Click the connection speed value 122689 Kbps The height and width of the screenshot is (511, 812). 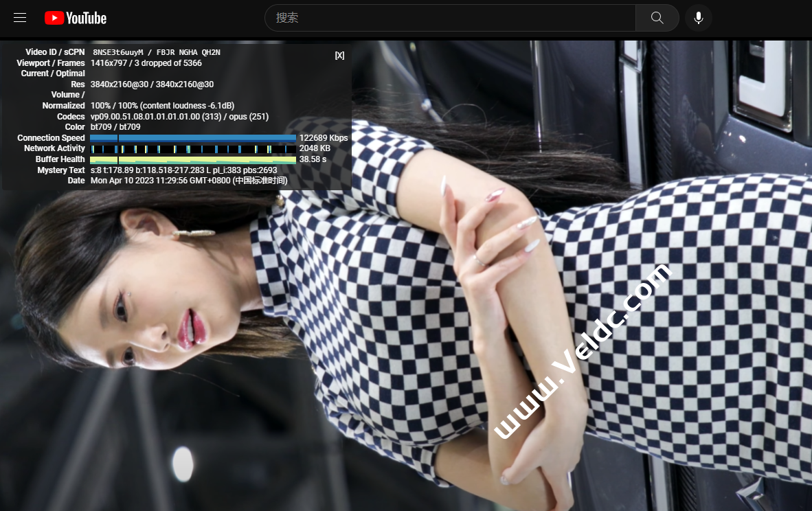tap(324, 138)
